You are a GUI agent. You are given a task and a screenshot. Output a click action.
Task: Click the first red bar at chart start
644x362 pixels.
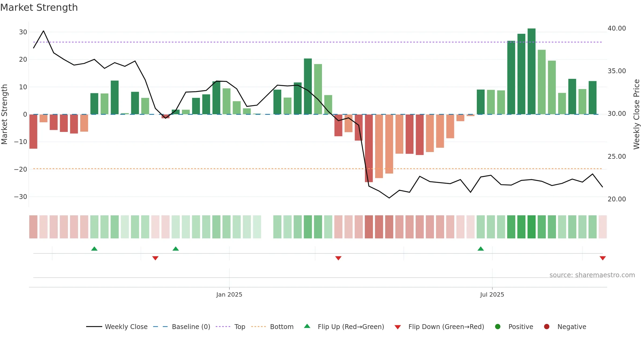(x=33, y=131)
